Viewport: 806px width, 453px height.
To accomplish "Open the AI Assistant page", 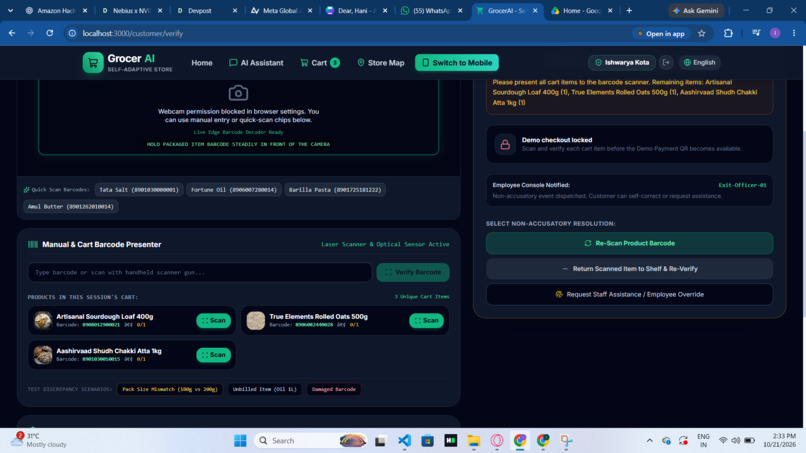I will click(256, 63).
